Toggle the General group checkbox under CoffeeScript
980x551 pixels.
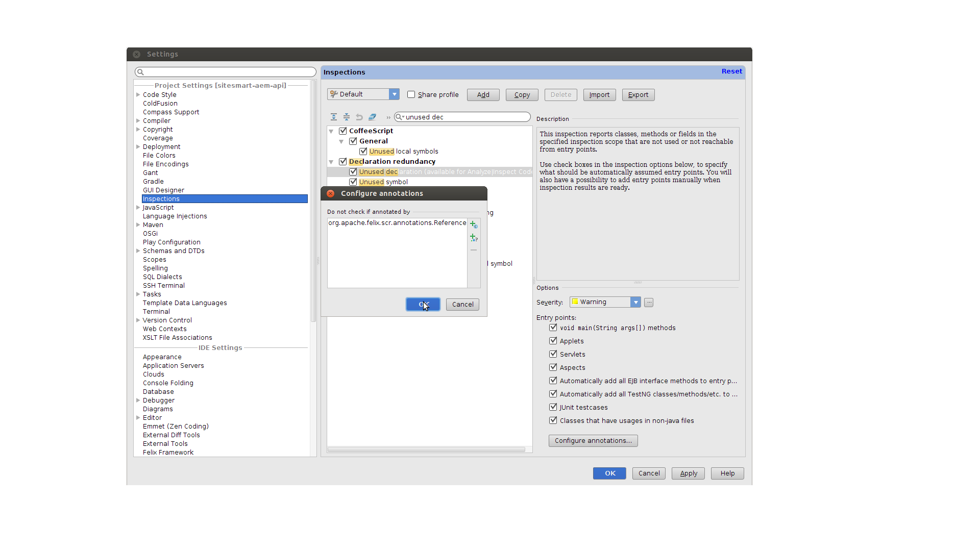tap(353, 141)
